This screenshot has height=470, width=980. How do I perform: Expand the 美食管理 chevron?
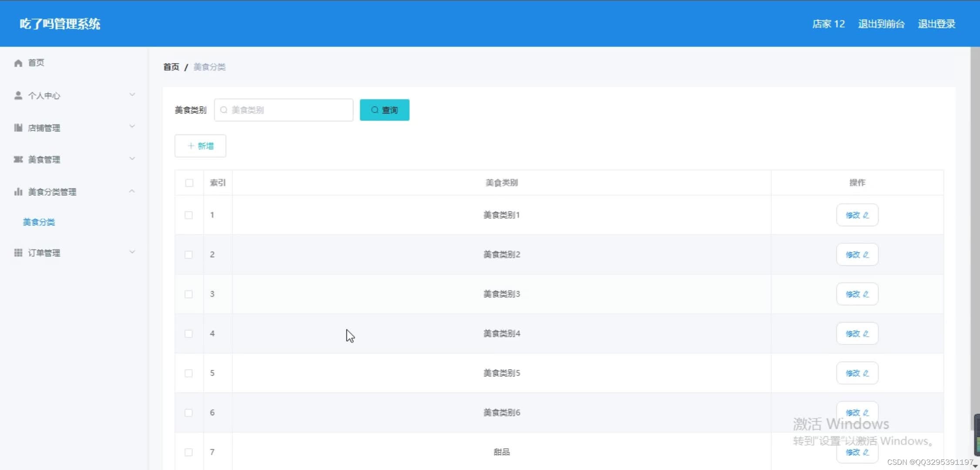point(132,158)
